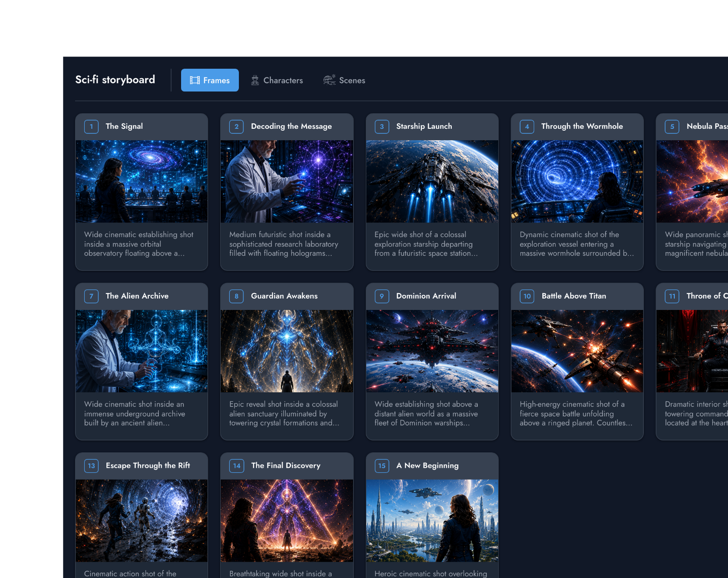This screenshot has height=578, width=728.
Task: Click the character figure icon
Action: click(255, 80)
